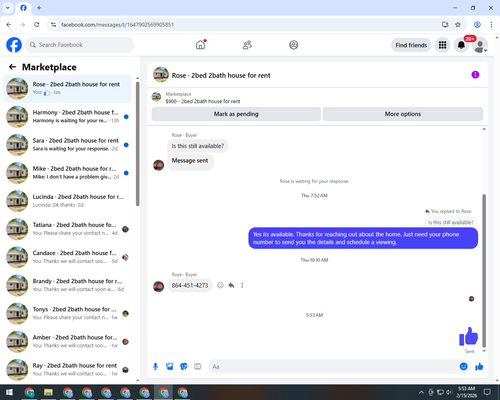Click the Facebook logo icon
This screenshot has width=500, height=400.
[x=14, y=45]
